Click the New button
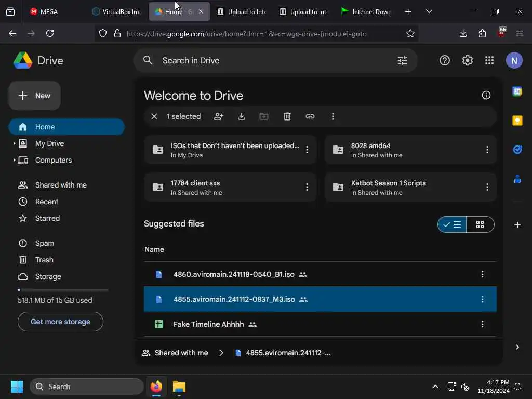532x399 pixels. 34,96
